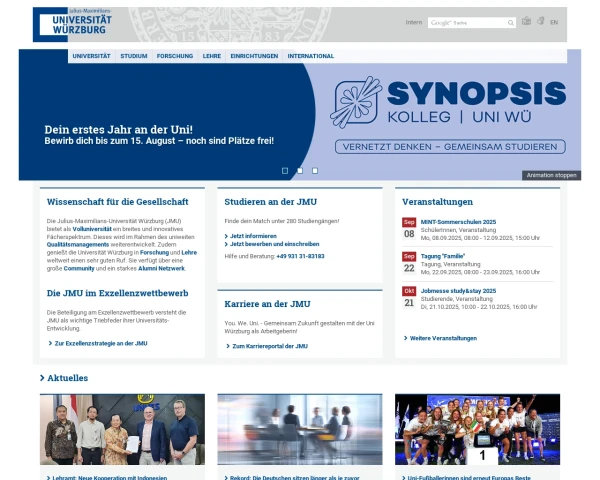Image resolution: width=600 pixels, height=480 pixels.
Task: Open Tagung "Familie" event
Action: click(x=442, y=256)
